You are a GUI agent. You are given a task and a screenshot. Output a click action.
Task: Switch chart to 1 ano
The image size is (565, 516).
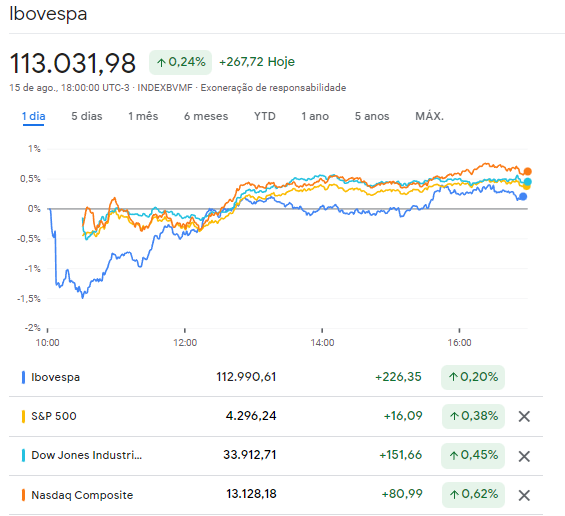pyautogui.click(x=315, y=116)
